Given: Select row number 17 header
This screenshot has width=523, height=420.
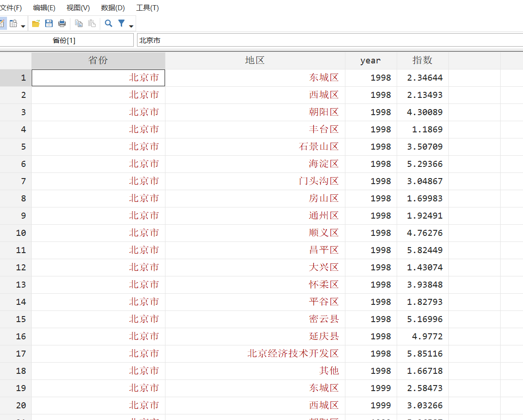Looking at the screenshot, I should click(x=16, y=354).
